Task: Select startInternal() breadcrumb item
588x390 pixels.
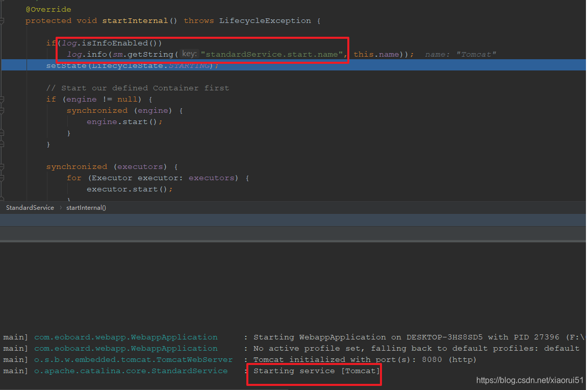Action: click(x=86, y=208)
